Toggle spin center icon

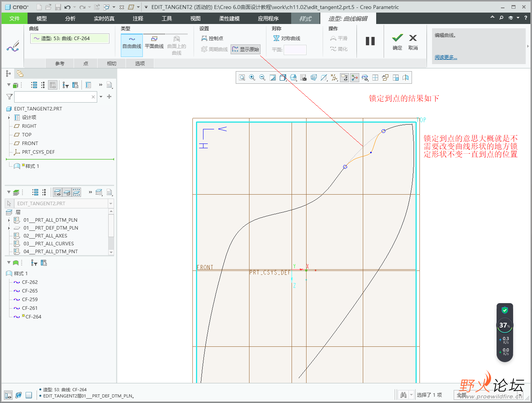pyautogui.click(x=355, y=77)
